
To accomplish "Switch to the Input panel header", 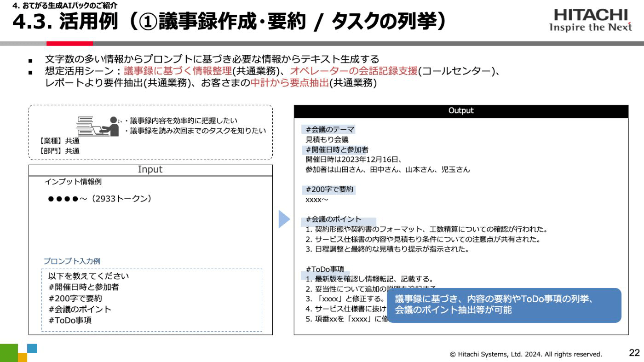I will [x=150, y=170].
